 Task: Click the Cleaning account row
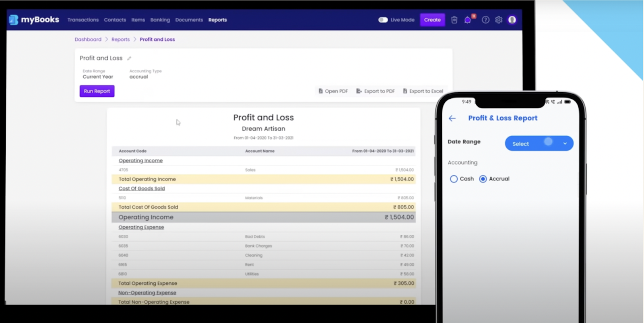point(264,255)
